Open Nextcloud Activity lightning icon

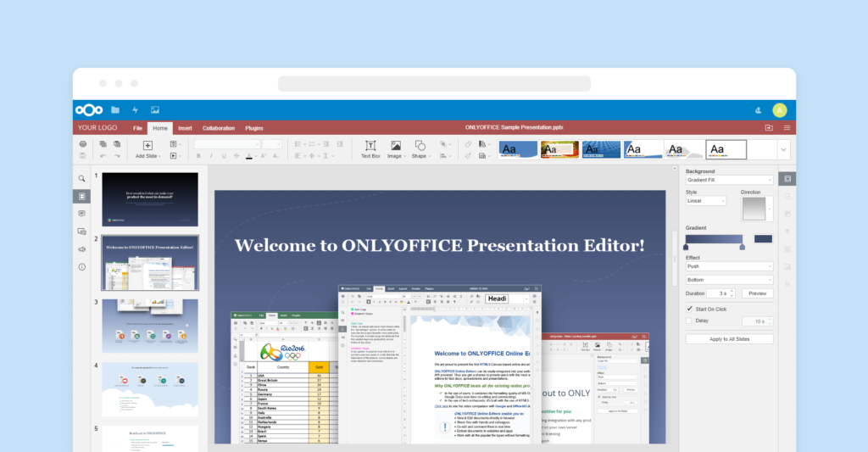(135, 110)
